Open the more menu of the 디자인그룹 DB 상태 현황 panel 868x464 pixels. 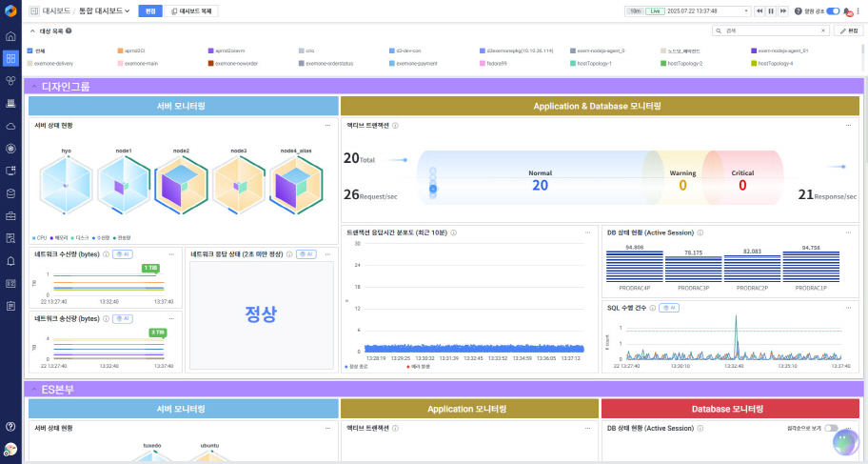pyautogui.click(x=848, y=232)
